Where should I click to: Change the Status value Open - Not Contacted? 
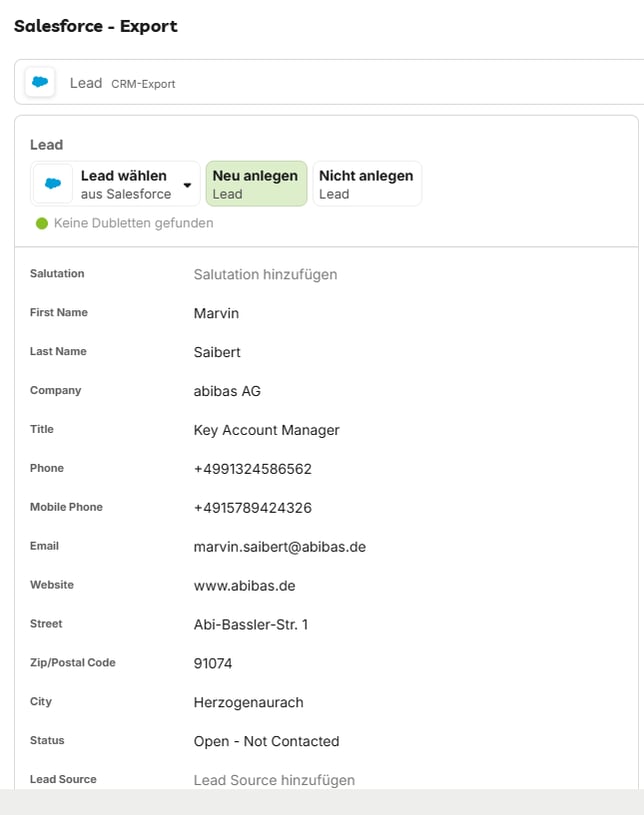[x=266, y=742]
